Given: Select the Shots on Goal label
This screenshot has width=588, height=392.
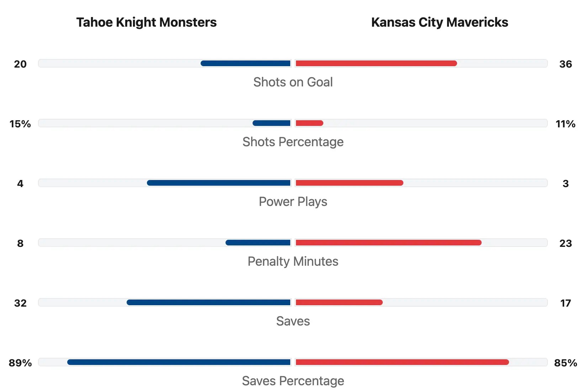Looking at the screenshot, I should pyautogui.click(x=293, y=82).
